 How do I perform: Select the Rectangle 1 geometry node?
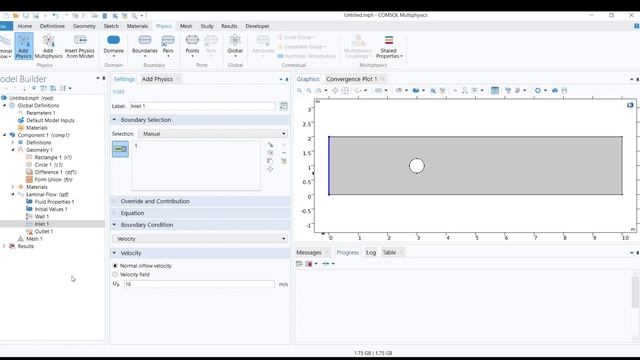(53, 157)
